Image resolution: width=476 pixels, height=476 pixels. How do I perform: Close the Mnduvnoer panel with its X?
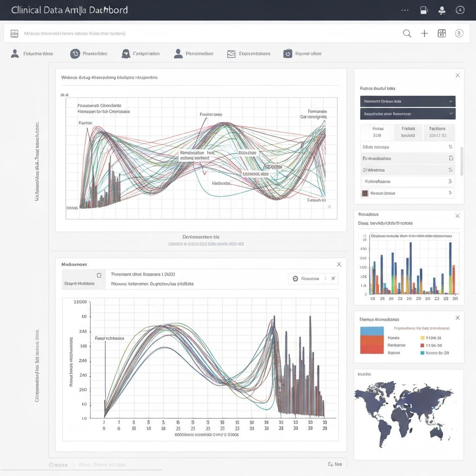point(339,264)
